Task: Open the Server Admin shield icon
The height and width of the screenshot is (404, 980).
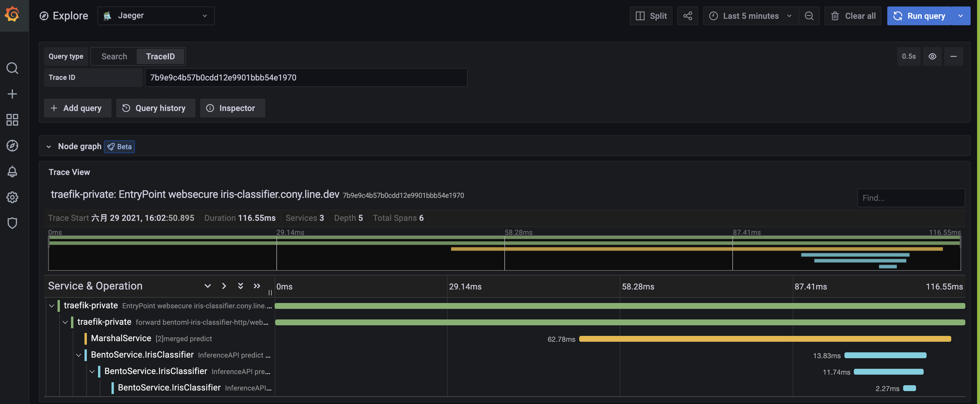Action: click(12, 223)
